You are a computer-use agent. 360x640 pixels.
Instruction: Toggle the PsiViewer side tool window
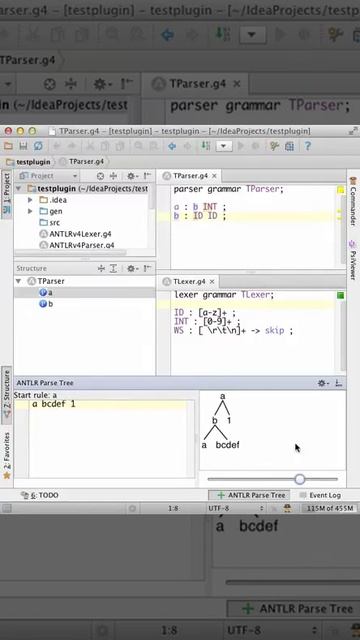click(x=353, y=260)
